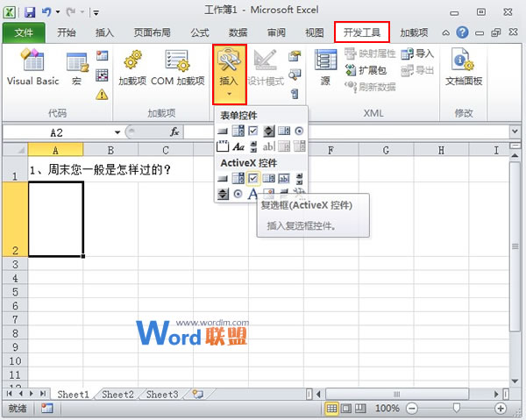Click 导入 to import XML data
Screen dimensions: 526x420
coord(417,53)
